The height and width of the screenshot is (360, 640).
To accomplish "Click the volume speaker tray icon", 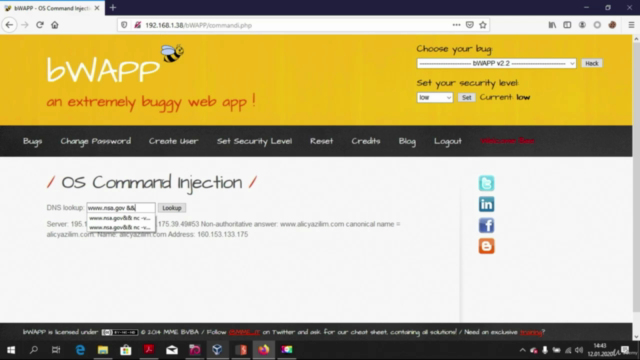I will pos(579,350).
